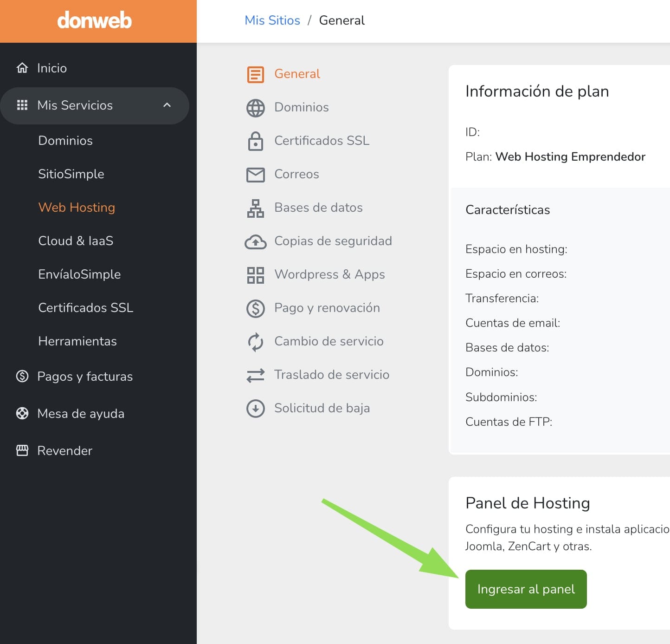Open the Solicitud de baja section

322,408
